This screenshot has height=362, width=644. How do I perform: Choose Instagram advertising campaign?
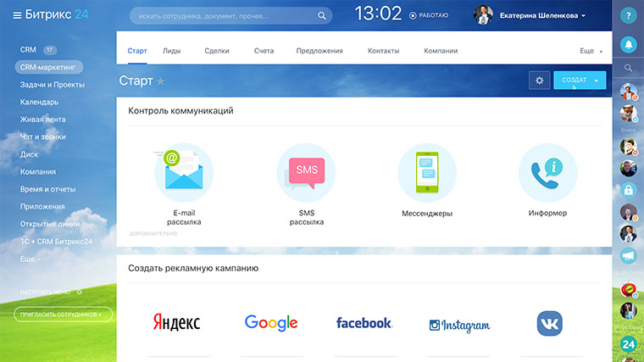click(x=459, y=325)
